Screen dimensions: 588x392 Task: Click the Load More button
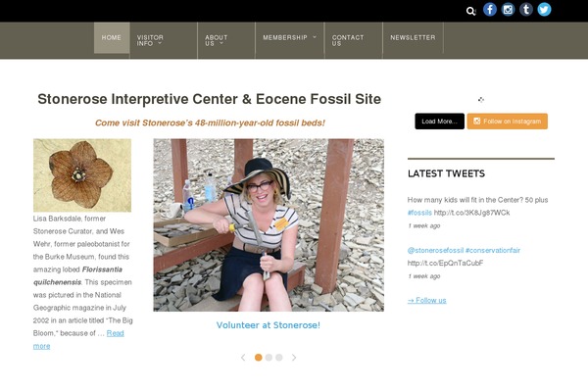pyautogui.click(x=439, y=122)
